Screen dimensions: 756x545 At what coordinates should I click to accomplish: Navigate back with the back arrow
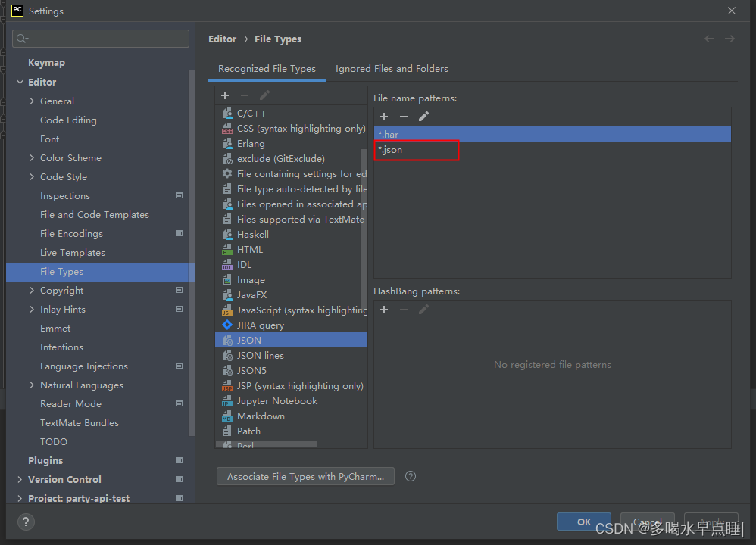[709, 39]
